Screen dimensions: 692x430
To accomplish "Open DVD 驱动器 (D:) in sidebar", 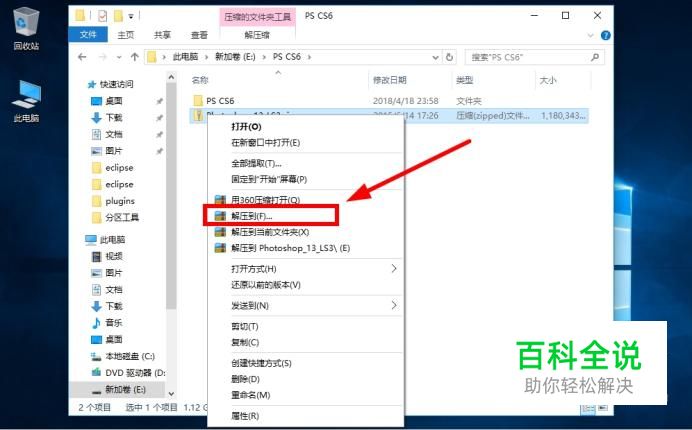I will click(135, 373).
